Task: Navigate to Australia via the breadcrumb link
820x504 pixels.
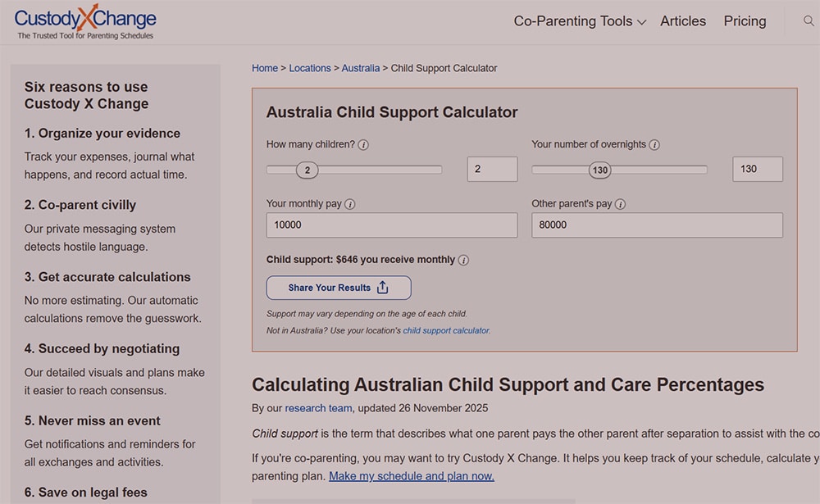Action: 361,68
